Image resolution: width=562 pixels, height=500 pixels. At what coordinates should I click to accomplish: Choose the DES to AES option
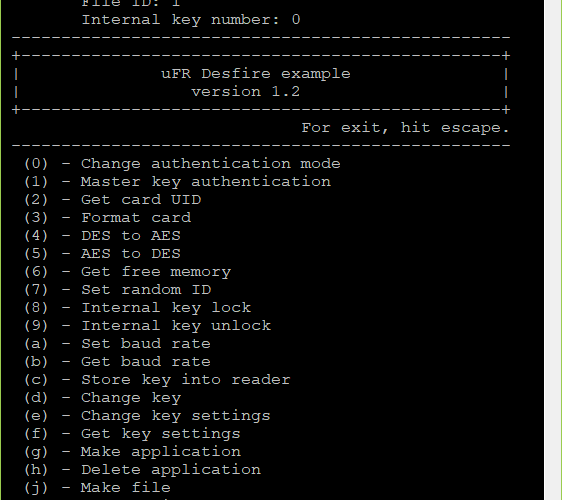pos(102,235)
